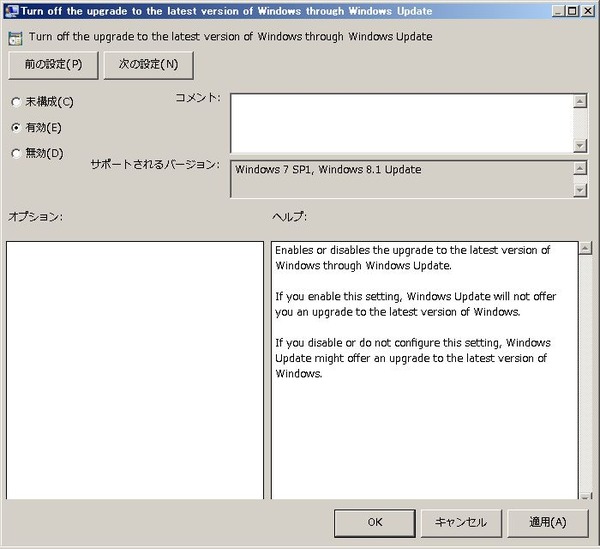
Task: Click help panel scroll up arrow
Action: point(585,249)
